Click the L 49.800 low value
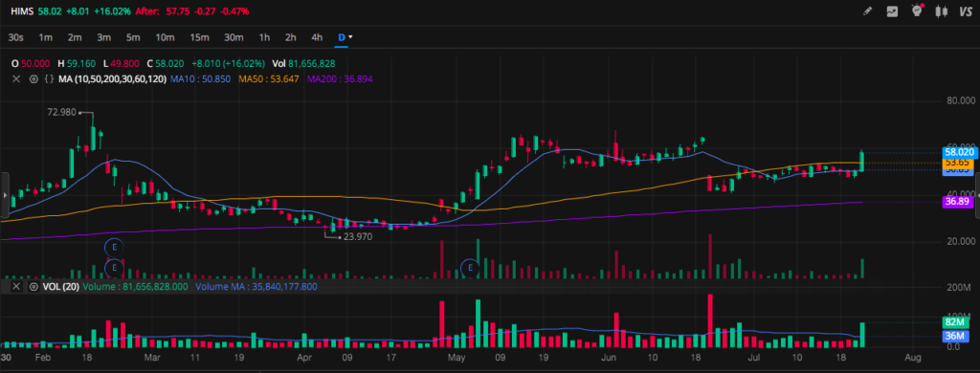980x373 pixels. click(121, 64)
